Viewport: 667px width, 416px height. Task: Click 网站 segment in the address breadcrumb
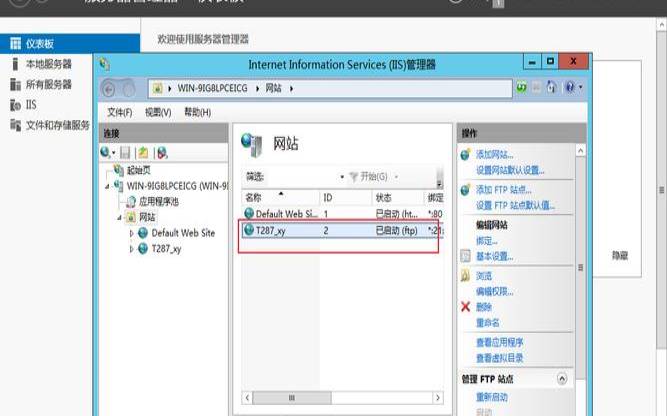tap(273, 88)
